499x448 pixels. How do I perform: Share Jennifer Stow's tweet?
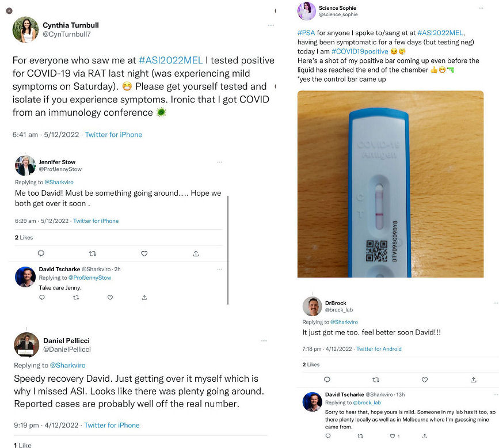[x=196, y=253]
